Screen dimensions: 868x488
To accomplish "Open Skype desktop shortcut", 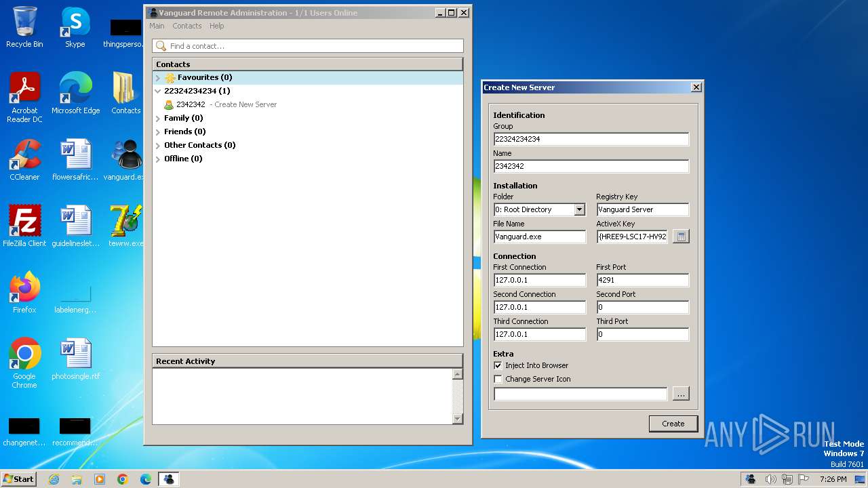I will [x=75, y=27].
